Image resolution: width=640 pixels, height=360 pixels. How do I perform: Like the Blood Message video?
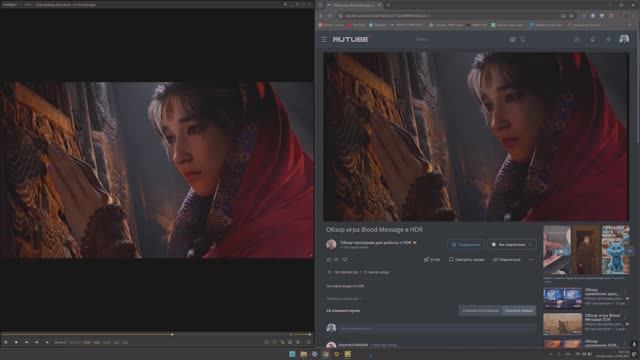pyautogui.click(x=330, y=260)
